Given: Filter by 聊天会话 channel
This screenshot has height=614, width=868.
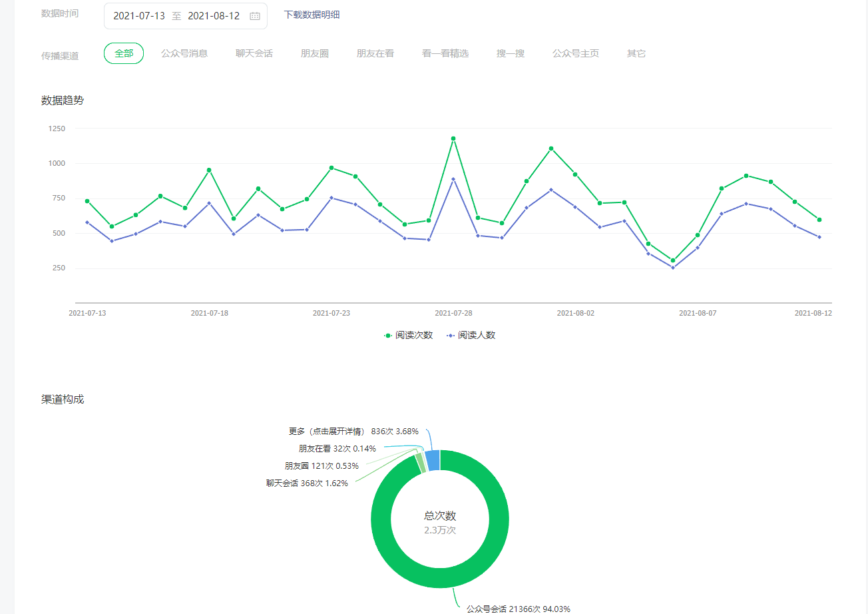Looking at the screenshot, I should 254,53.
